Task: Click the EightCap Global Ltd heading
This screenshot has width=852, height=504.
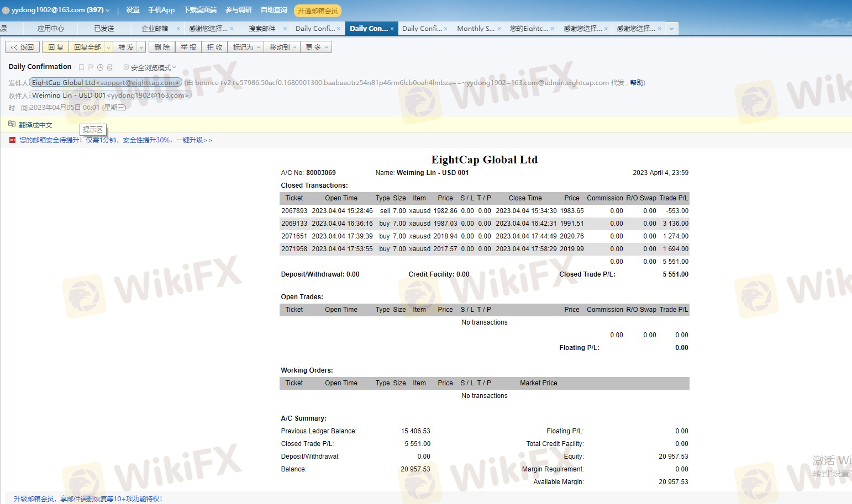Action: 485,160
